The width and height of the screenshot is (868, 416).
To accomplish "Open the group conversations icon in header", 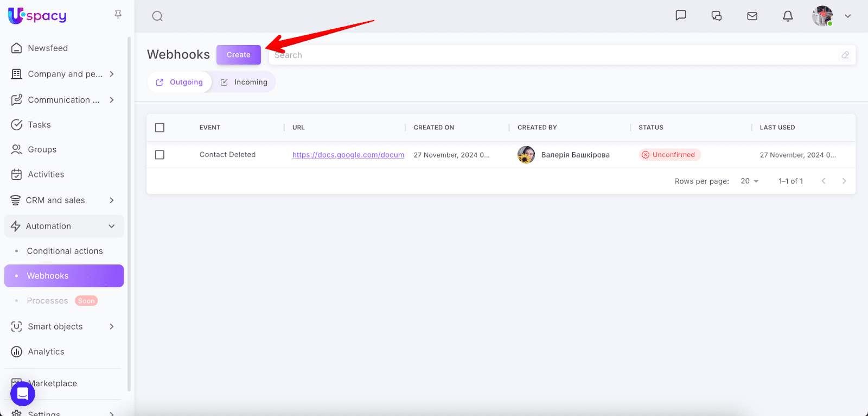I will click(x=716, y=16).
